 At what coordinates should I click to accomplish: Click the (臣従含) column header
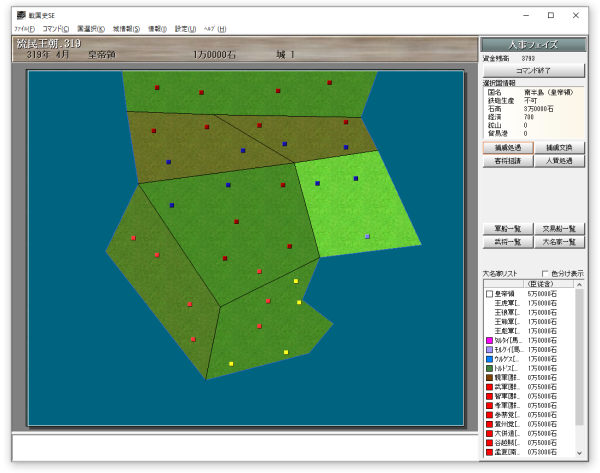(x=548, y=284)
